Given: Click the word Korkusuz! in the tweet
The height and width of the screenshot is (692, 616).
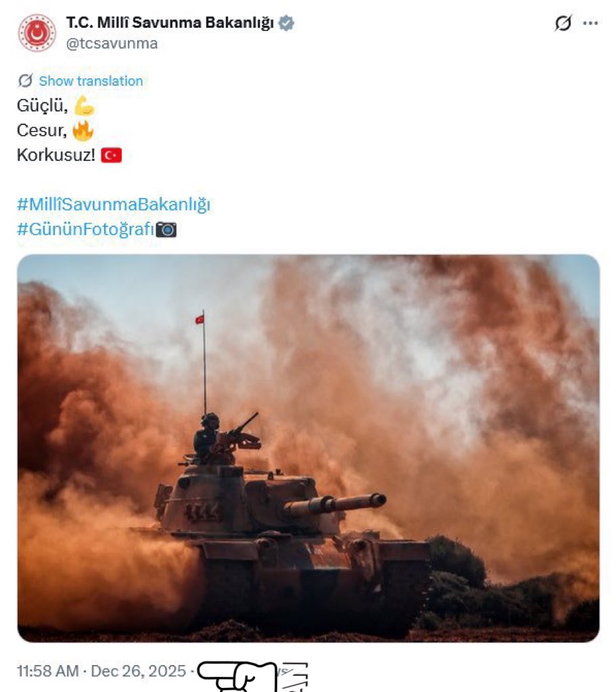Looking at the screenshot, I should (56, 155).
